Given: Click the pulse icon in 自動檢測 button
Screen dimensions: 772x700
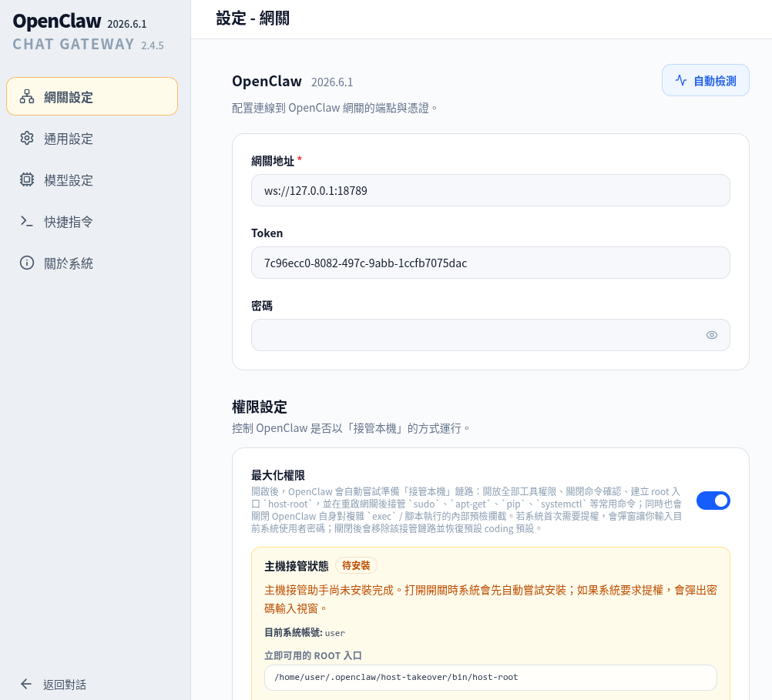Looking at the screenshot, I should pyautogui.click(x=681, y=80).
